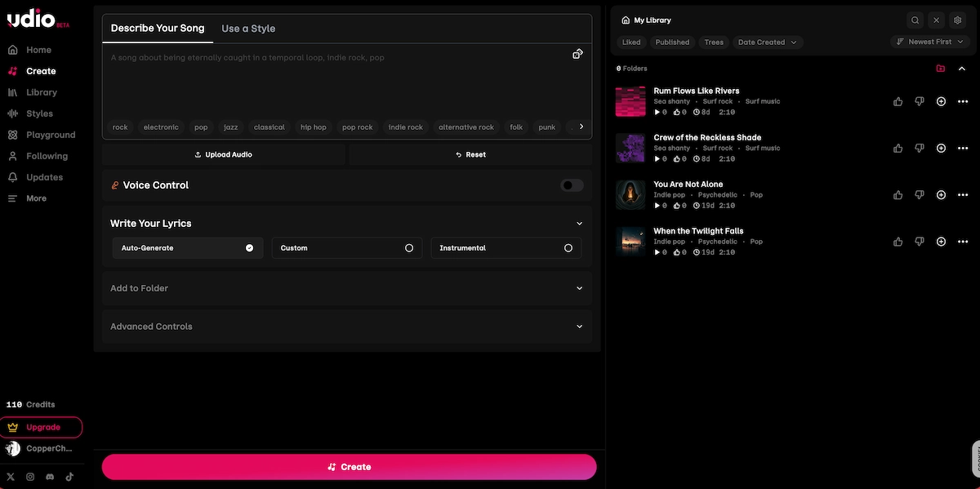Image resolution: width=980 pixels, height=489 pixels.
Task: Toggle the Trees filter
Action: click(x=714, y=42)
